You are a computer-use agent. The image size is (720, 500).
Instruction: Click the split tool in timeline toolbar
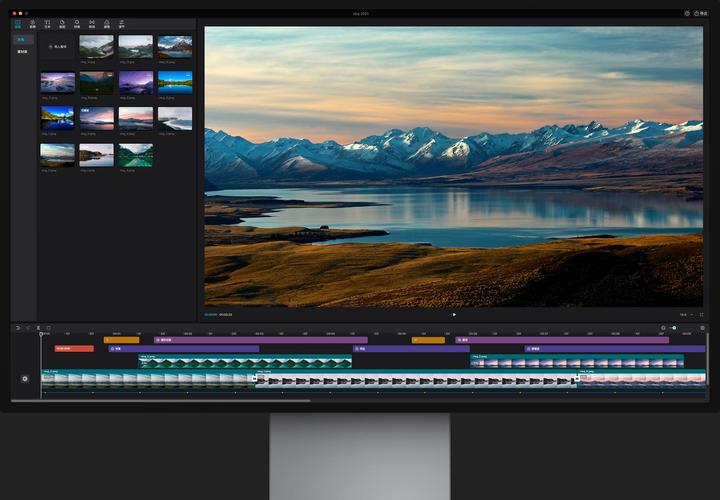(x=38, y=328)
